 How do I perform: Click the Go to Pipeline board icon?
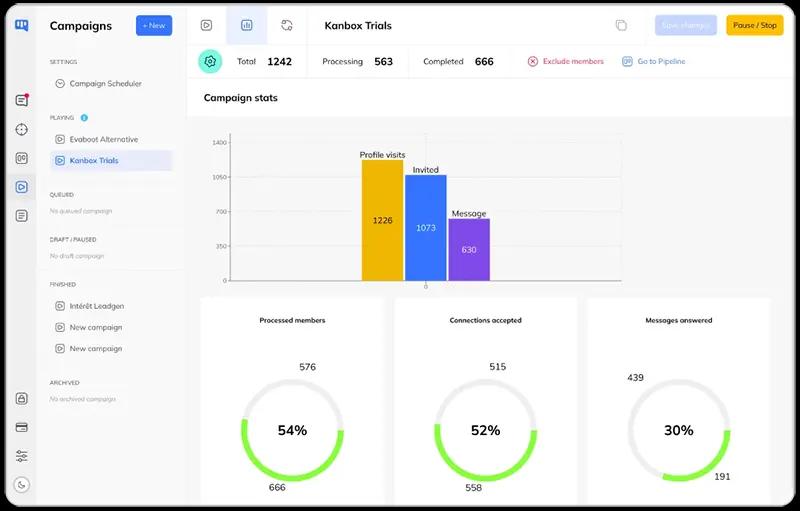(x=627, y=61)
